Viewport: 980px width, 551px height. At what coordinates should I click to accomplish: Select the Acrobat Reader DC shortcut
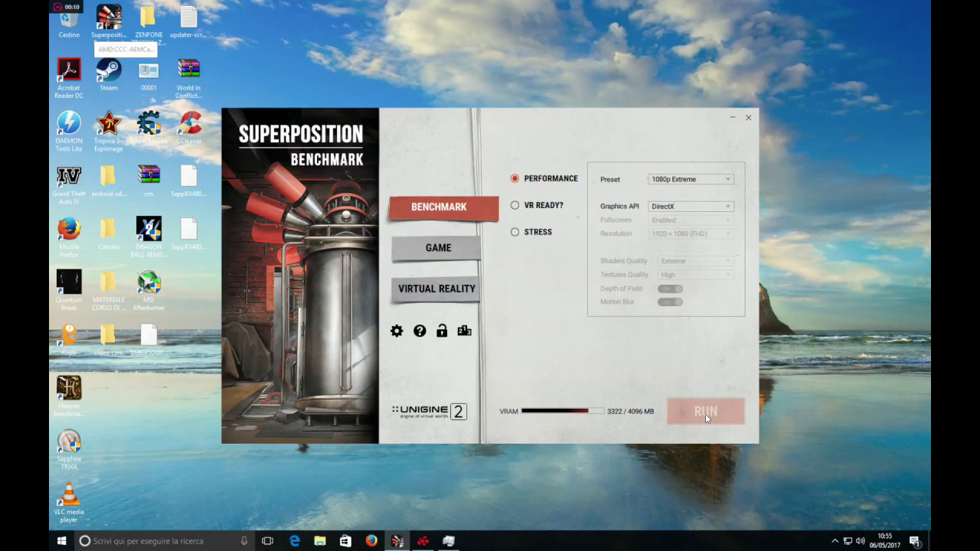69,78
